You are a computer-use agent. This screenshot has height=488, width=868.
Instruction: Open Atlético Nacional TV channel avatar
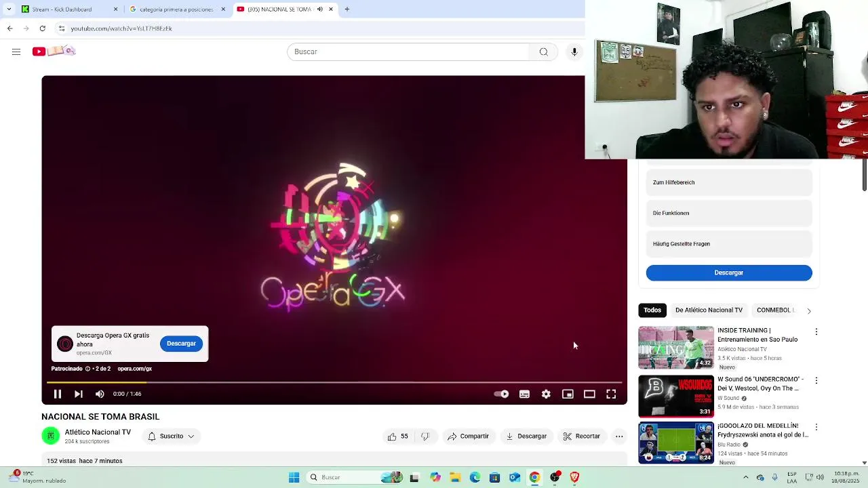[51, 436]
